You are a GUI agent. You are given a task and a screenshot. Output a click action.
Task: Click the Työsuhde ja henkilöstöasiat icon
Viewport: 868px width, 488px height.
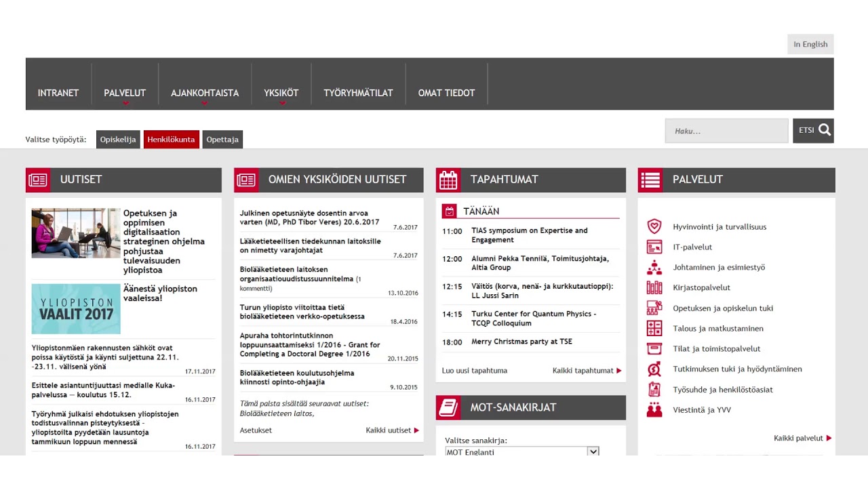click(x=654, y=389)
